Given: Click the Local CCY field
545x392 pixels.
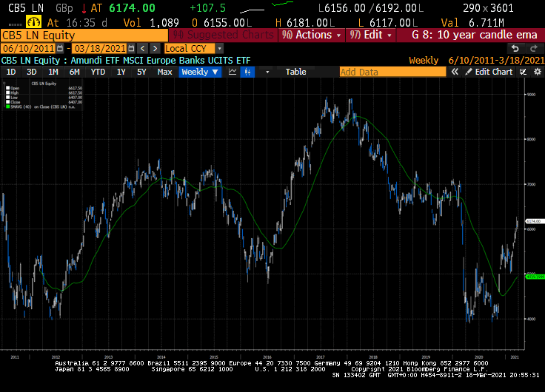Looking at the screenshot, I should tap(190, 48).
